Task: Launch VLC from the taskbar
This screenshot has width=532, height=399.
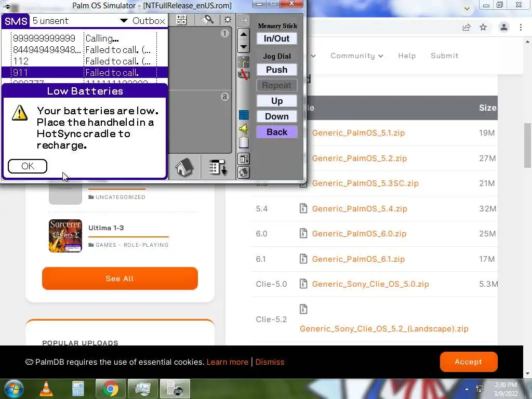Action: pyautogui.click(x=46, y=389)
